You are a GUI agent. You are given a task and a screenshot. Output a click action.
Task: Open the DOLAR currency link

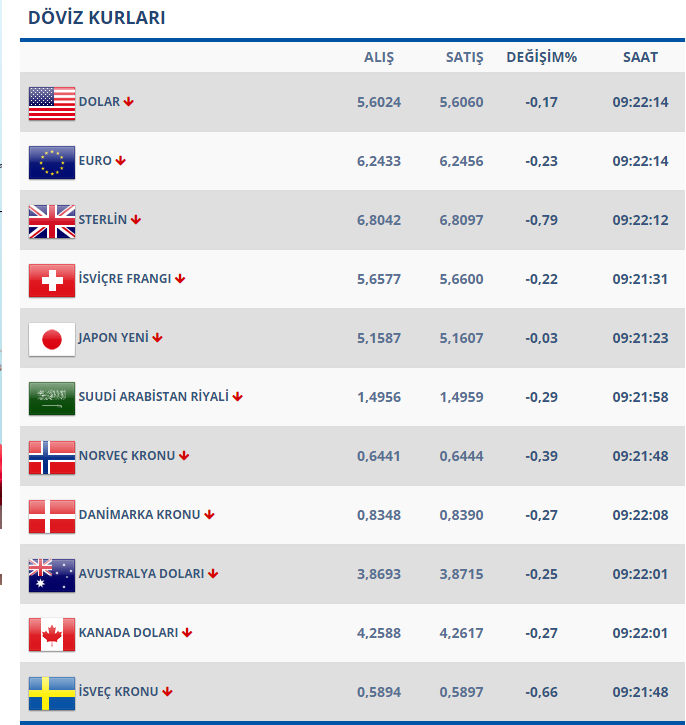[99, 102]
